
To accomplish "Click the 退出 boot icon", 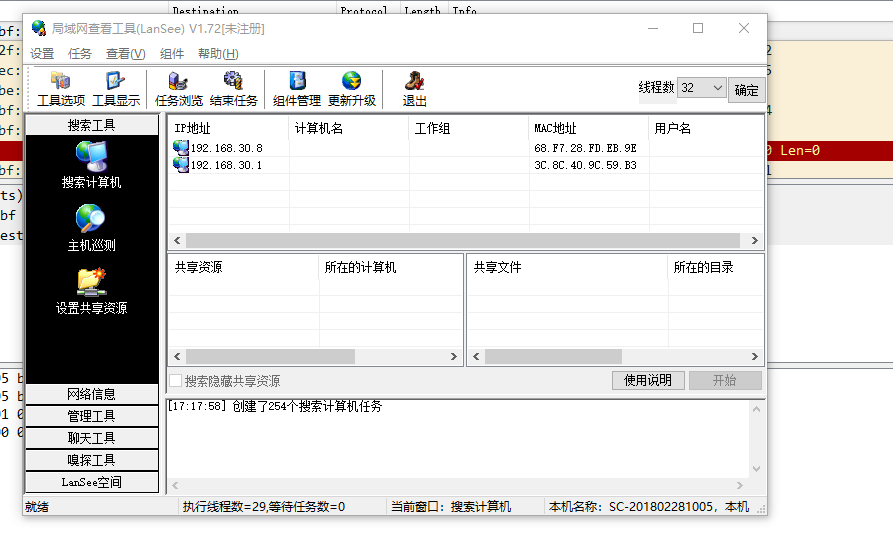I will click(415, 81).
